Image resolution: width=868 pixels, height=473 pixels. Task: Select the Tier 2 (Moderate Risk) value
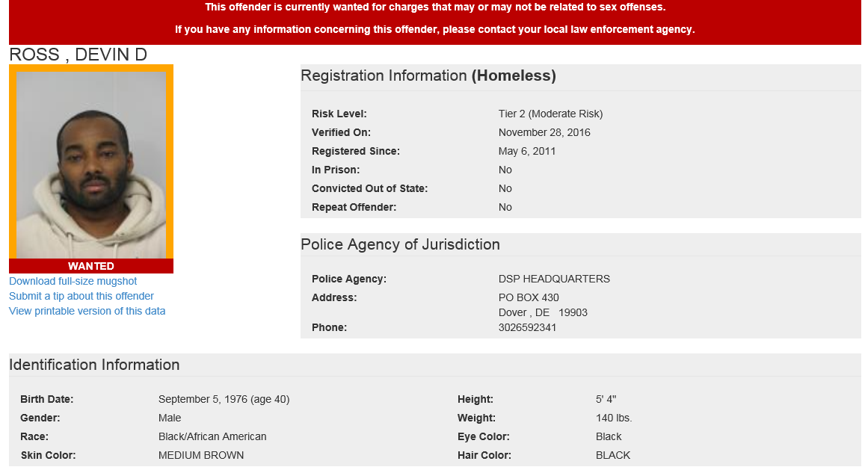[x=550, y=114]
